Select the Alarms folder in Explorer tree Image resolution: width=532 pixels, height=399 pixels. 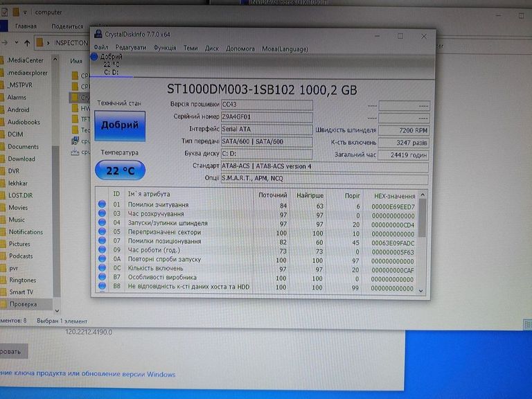pyautogui.click(x=17, y=98)
